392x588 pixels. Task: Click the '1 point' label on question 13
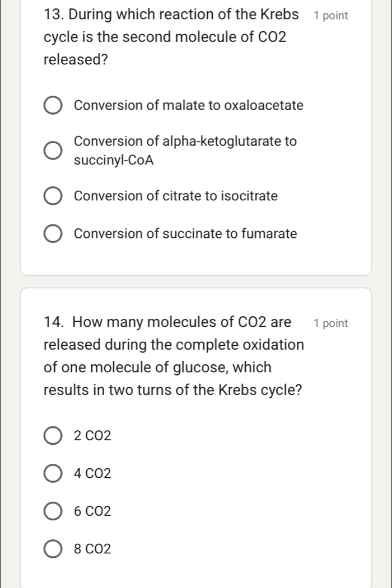(331, 16)
